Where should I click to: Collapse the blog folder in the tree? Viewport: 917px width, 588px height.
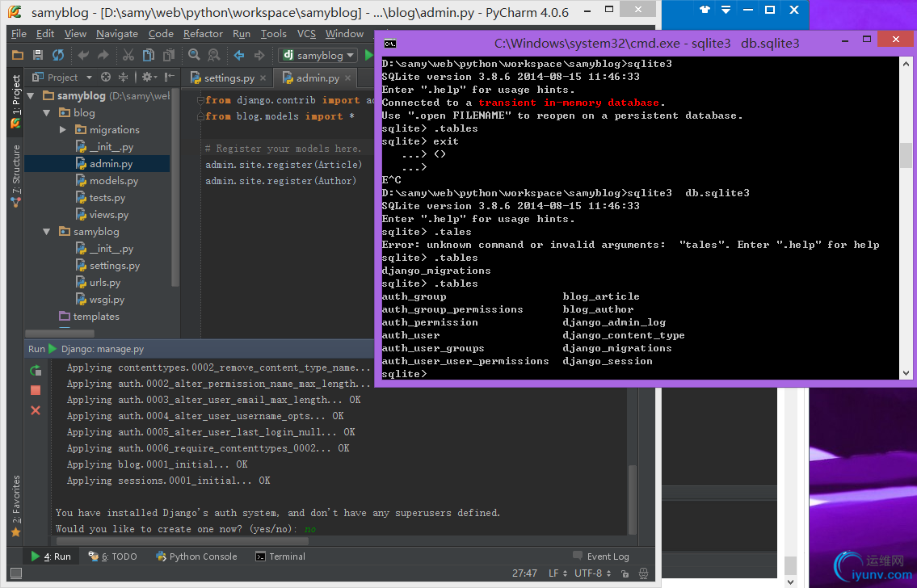(x=47, y=113)
